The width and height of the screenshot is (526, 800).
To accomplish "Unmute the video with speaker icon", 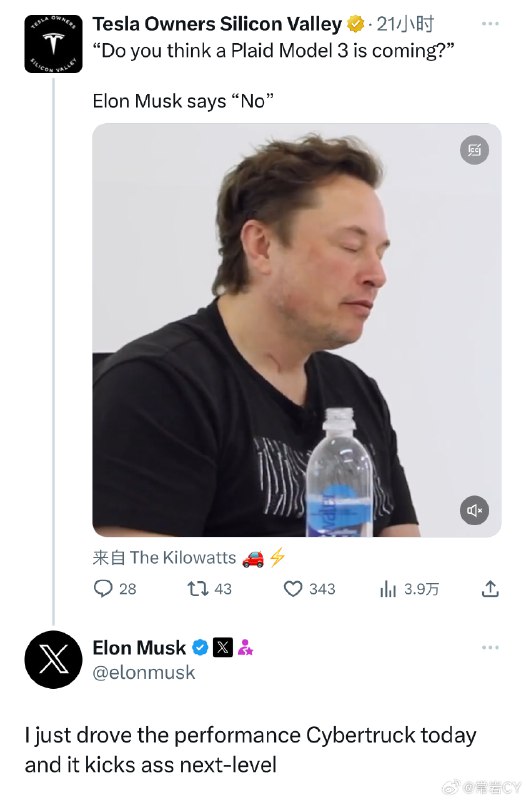I will [474, 510].
